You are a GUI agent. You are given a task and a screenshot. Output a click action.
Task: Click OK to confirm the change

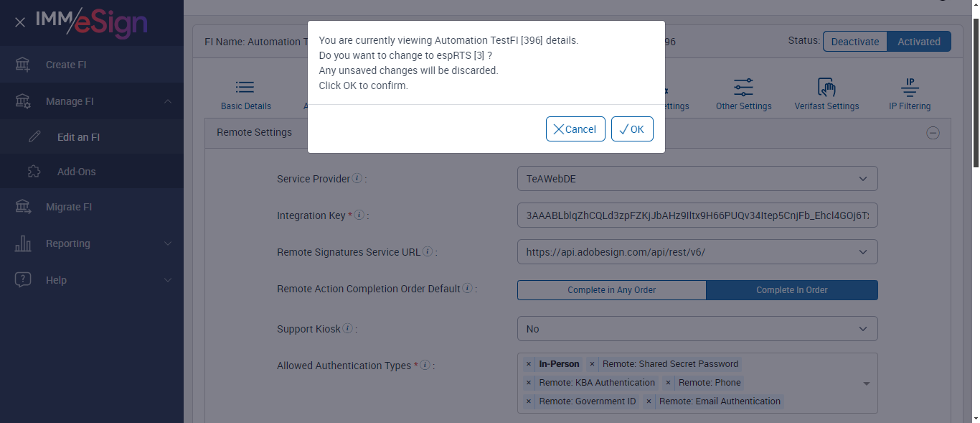point(632,129)
